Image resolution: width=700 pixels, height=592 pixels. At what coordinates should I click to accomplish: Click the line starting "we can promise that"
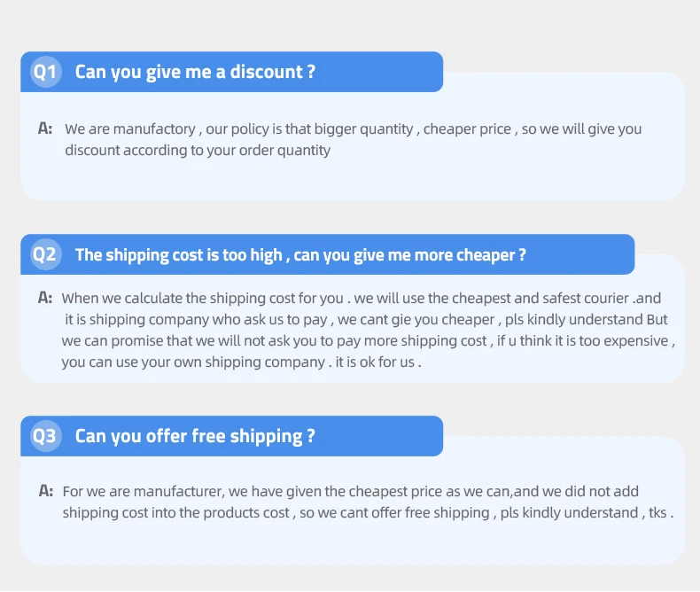coord(368,341)
